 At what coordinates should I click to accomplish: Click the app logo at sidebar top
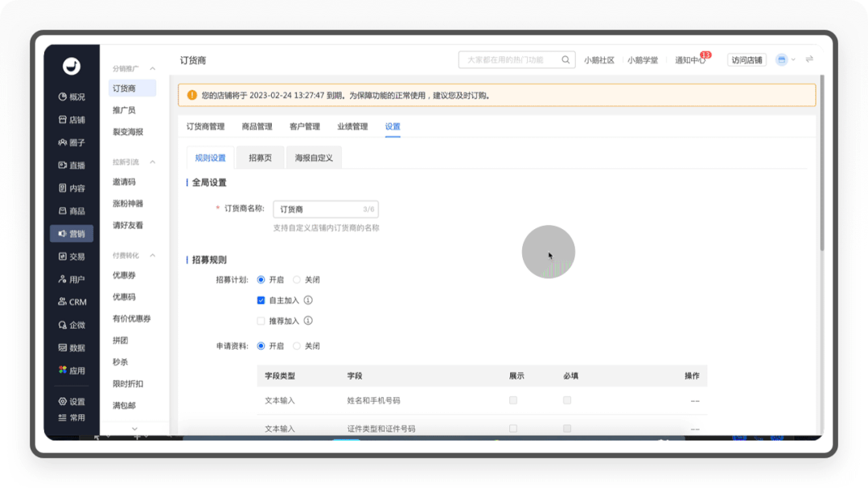click(72, 66)
